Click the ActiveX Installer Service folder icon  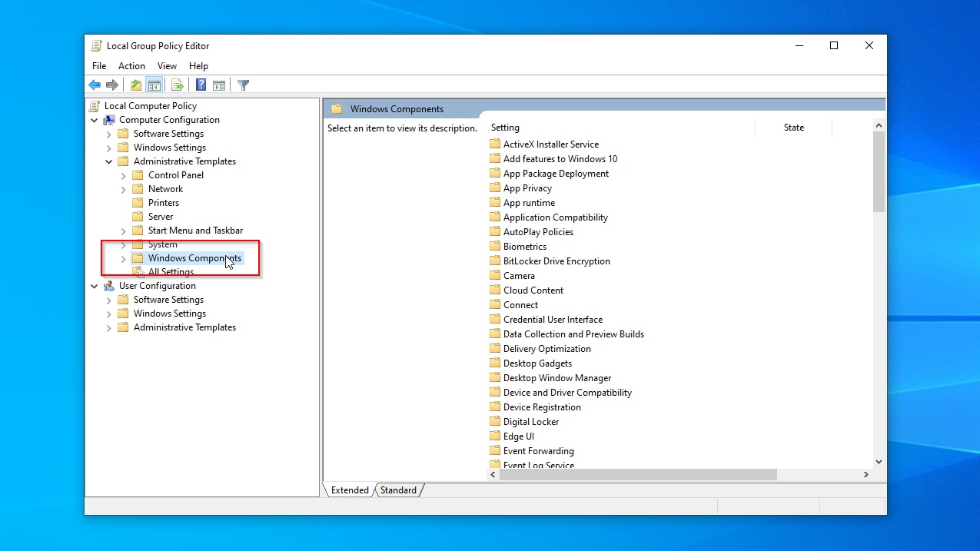click(x=495, y=144)
